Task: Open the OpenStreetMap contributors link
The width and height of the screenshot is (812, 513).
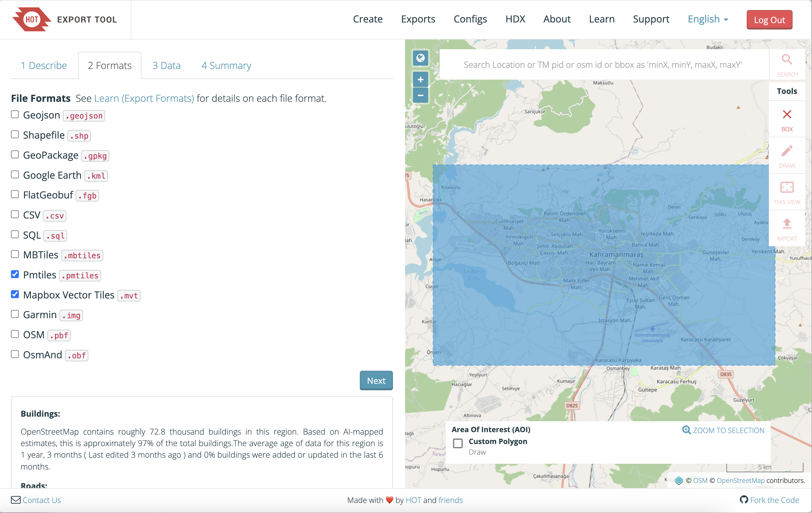Action: pyautogui.click(x=741, y=480)
